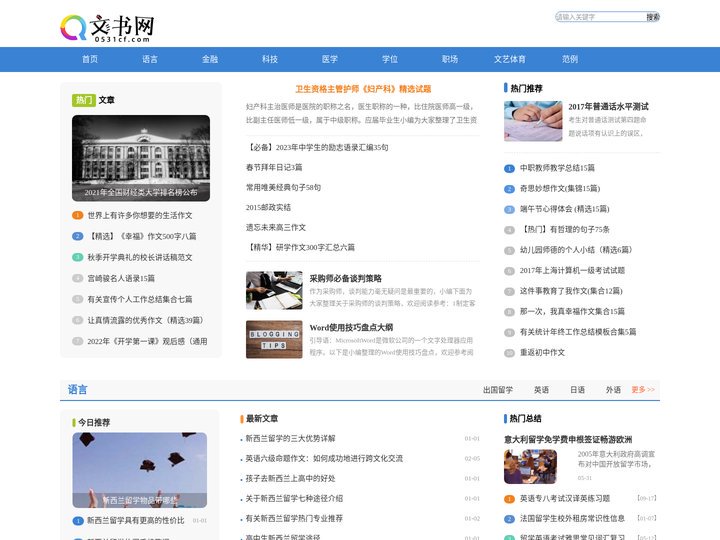Open 有关宣传个人工作总结集合七篇
The width and height of the screenshot is (720, 540).
click(x=140, y=299)
